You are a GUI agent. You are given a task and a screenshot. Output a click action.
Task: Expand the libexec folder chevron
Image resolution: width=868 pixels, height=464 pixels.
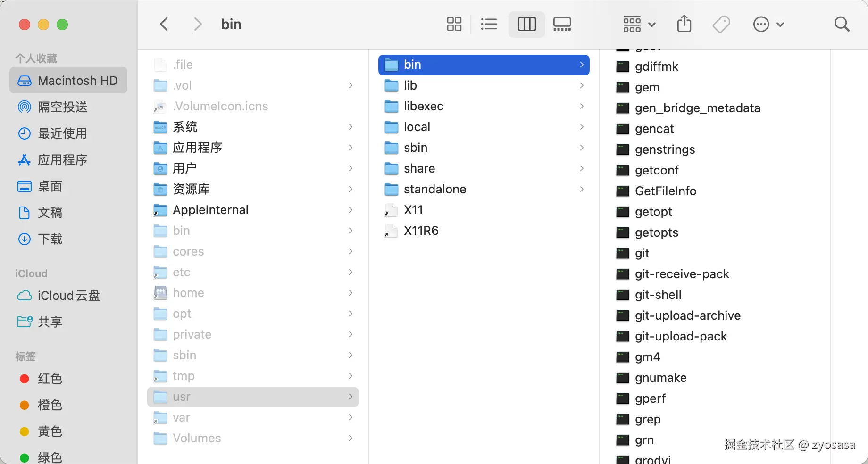coord(582,106)
